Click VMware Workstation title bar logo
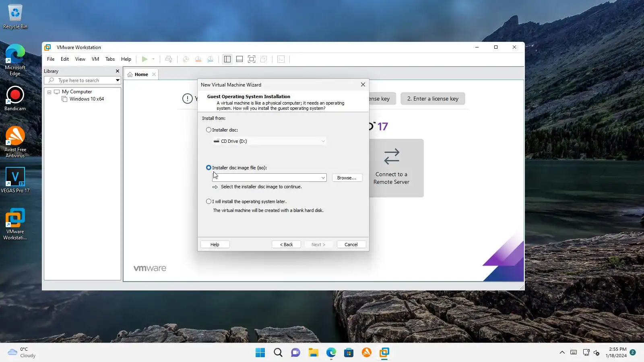 47,47
